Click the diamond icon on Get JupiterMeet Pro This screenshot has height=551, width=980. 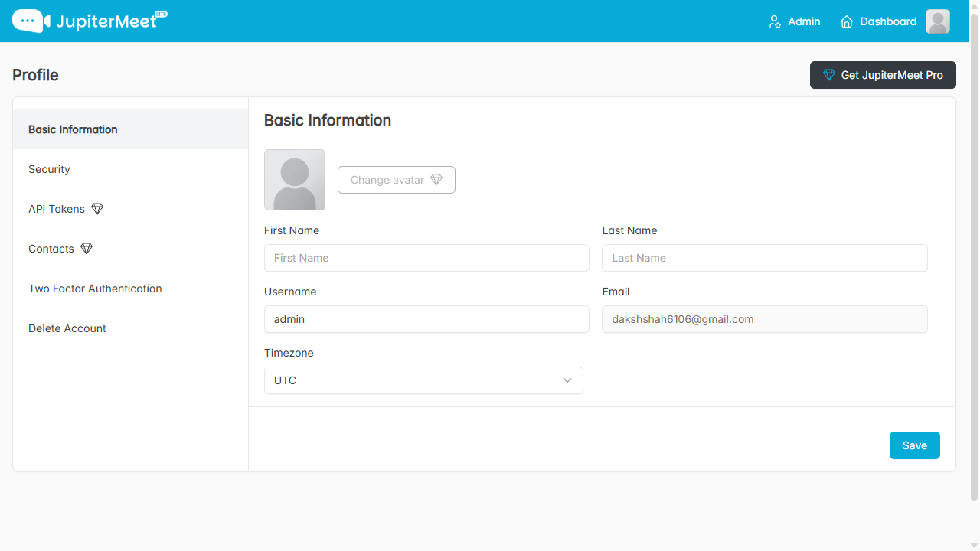coord(828,75)
